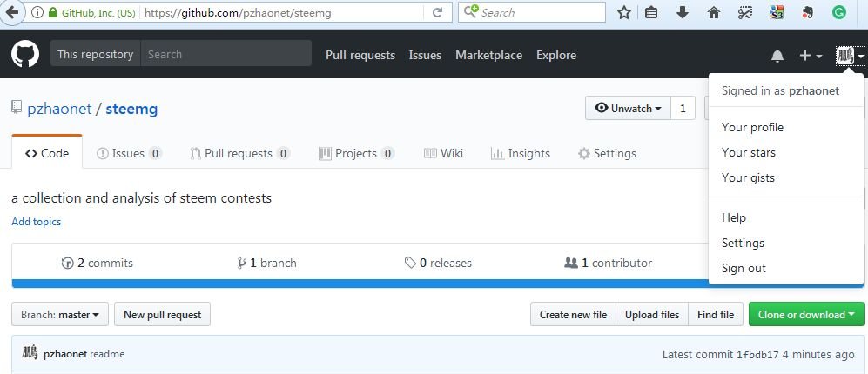Click the contributors people icon
The width and height of the screenshot is (868, 374).
pyautogui.click(x=571, y=263)
